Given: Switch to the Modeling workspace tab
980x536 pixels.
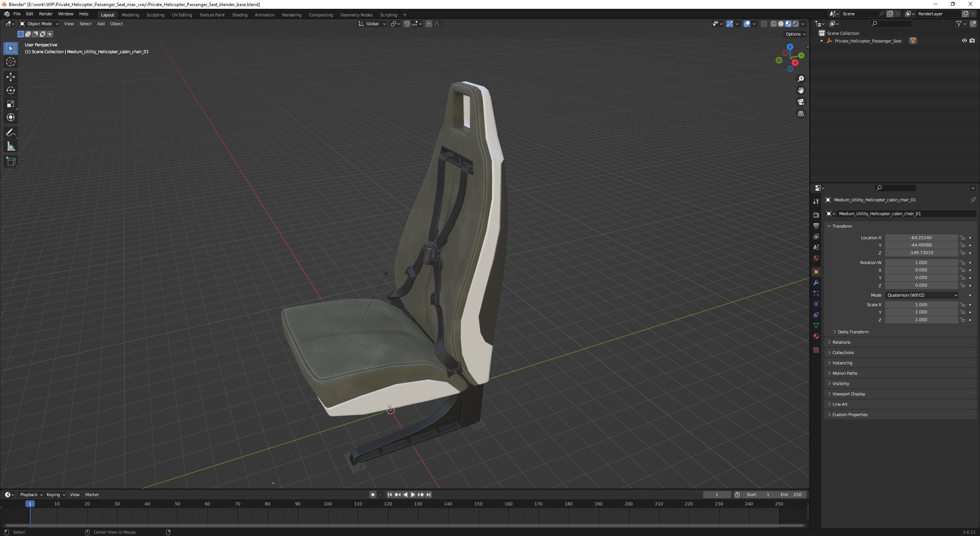Looking at the screenshot, I should pos(130,15).
